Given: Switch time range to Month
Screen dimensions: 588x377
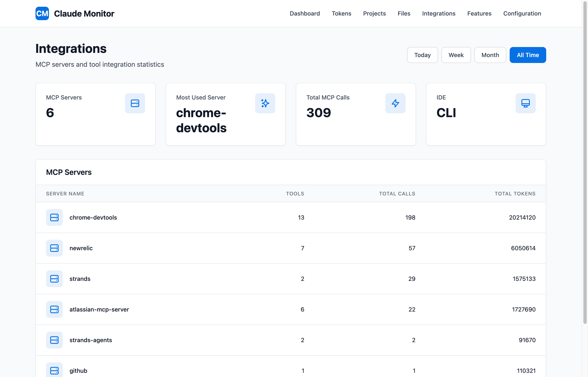Looking at the screenshot, I should pyautogui.click(x=490, y=55).
